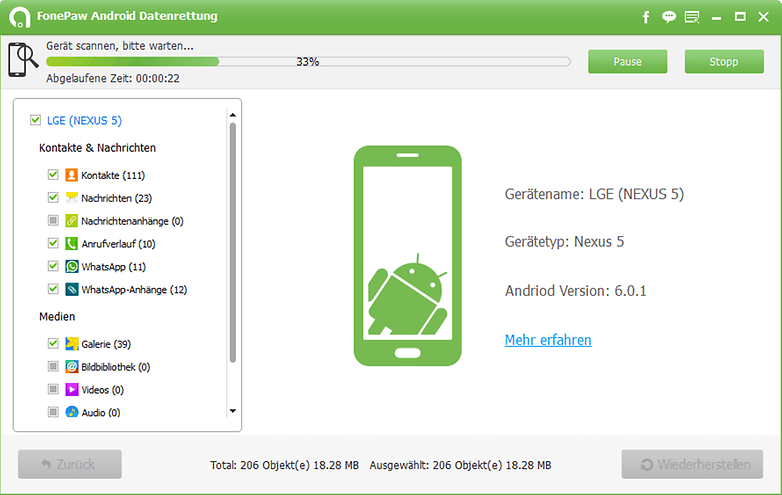Uncheck the Kontakte (111) checkbox

[53, 174]
